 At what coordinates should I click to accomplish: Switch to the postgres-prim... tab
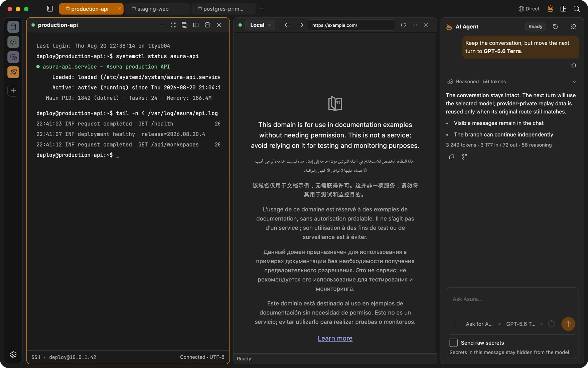tap(224, 9)
